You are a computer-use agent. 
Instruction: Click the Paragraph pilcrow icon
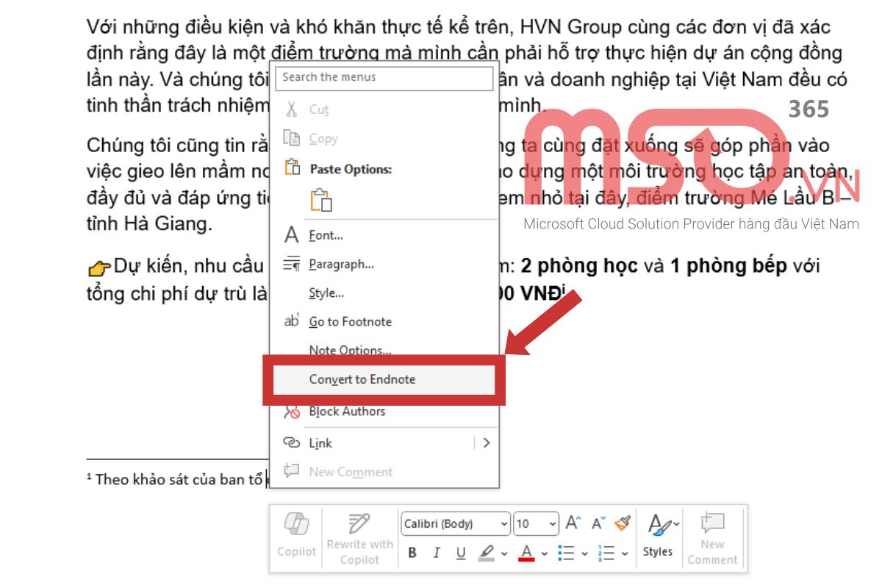(x=292, y=264)
